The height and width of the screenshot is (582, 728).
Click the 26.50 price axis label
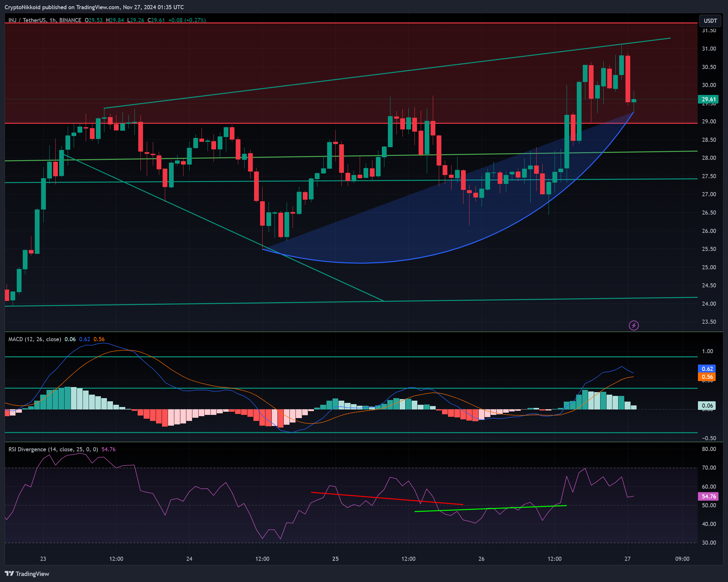tap(709, 212)
